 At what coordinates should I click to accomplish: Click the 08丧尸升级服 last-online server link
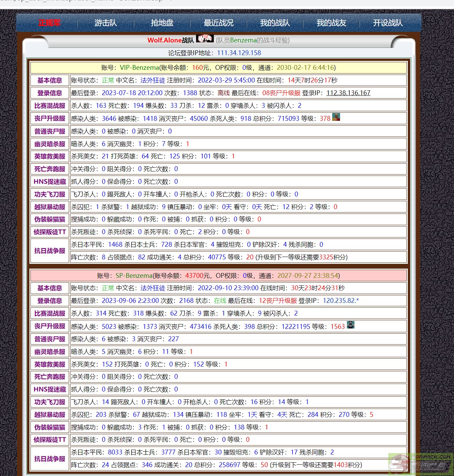[x=281, y=93]
